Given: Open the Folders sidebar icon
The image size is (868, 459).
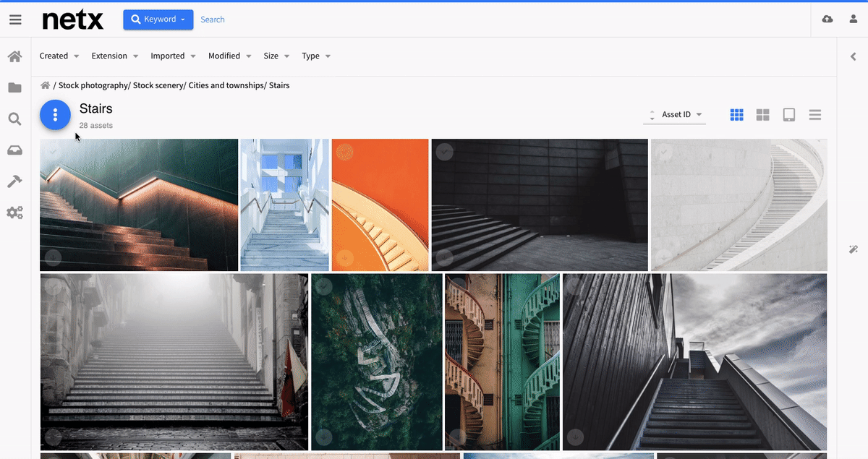Looking at the screenshot, I should click(x=14, y=87).
